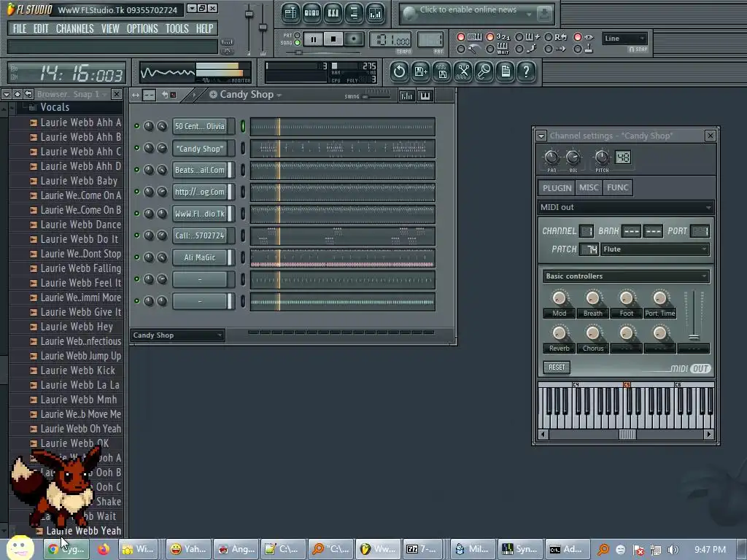Mute the 50 Cent Olivia channel LED
Viewport: 747px width, 560px height.
click(136, 126)
